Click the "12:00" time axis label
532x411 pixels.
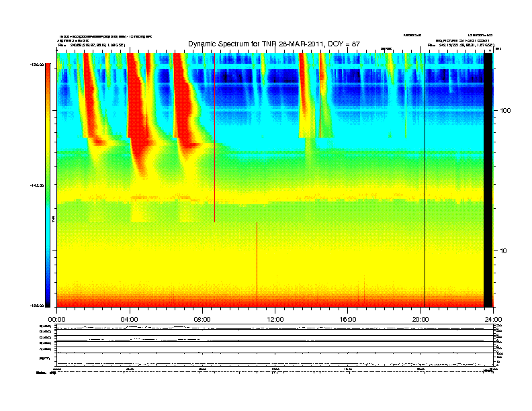pyautogui.click(x=275, y=319)
